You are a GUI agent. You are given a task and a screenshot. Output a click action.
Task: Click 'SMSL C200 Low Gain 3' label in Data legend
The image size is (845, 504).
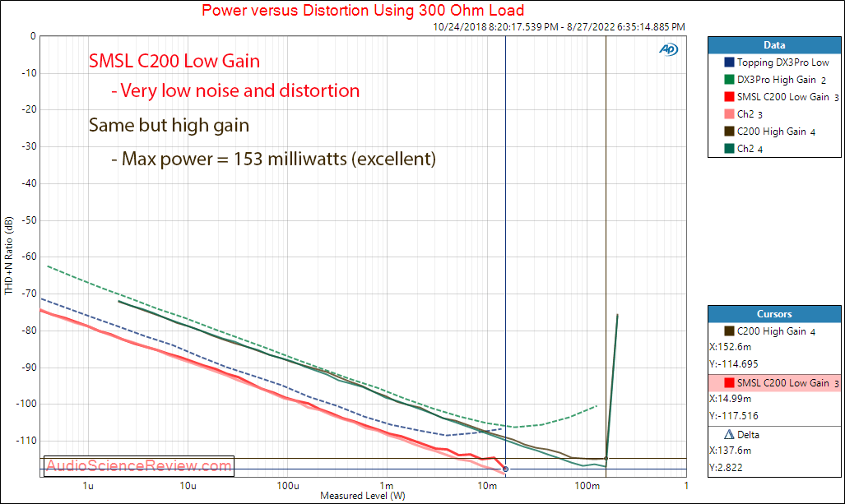(x=788, y=97)
